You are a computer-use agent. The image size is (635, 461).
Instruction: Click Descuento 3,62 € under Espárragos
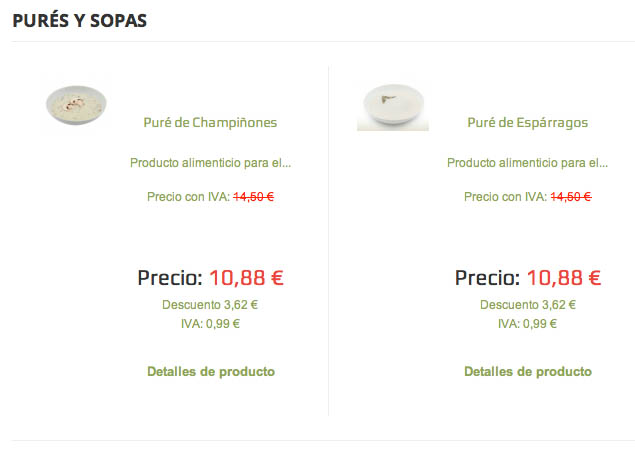528,305
